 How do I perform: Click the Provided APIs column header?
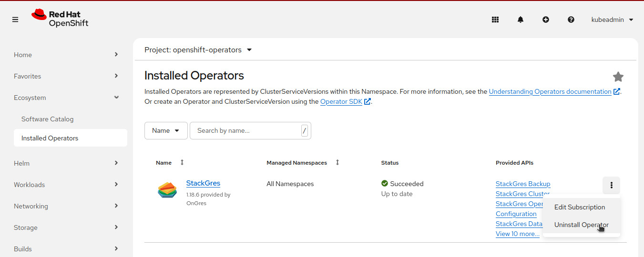(x=514, y=163)
